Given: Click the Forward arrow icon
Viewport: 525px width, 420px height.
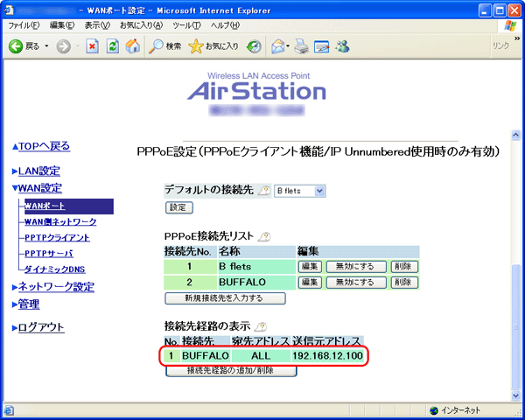Looking at the screenshot, I should tap(63, 46).
